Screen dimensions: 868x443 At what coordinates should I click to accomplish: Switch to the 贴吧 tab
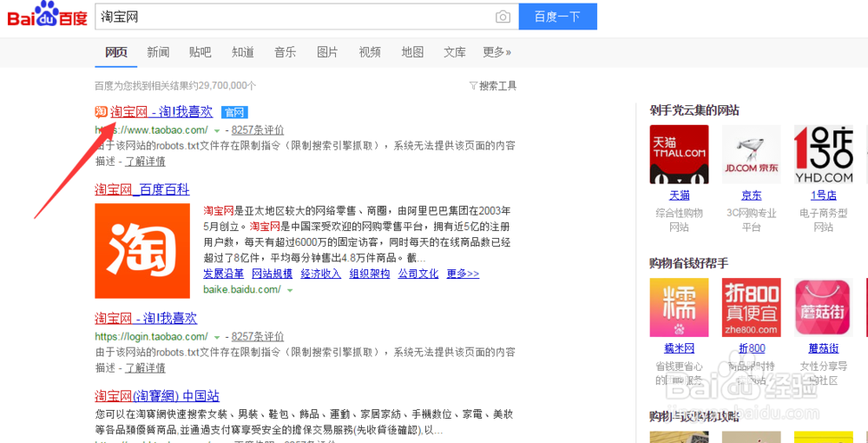tap(200, 52)
